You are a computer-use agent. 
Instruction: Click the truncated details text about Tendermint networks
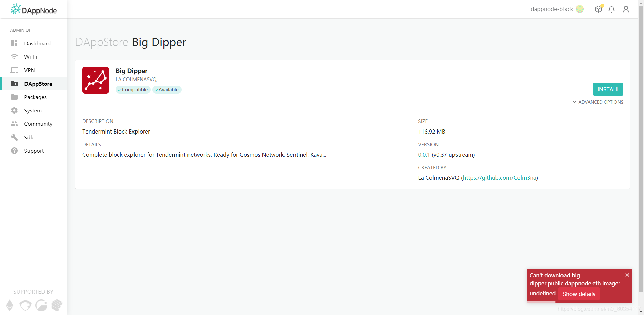click(204, 155)
